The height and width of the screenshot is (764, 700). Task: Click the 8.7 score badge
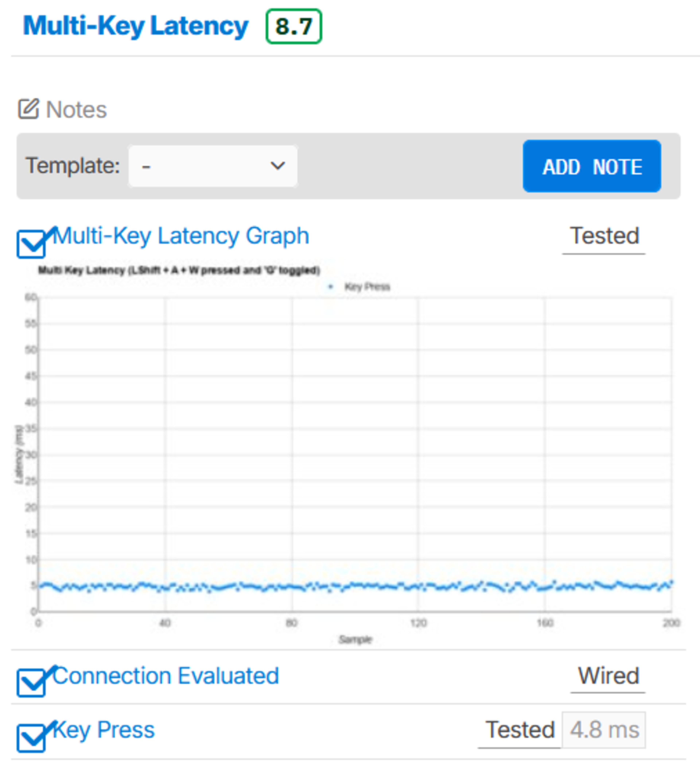(x=294, y=26)
